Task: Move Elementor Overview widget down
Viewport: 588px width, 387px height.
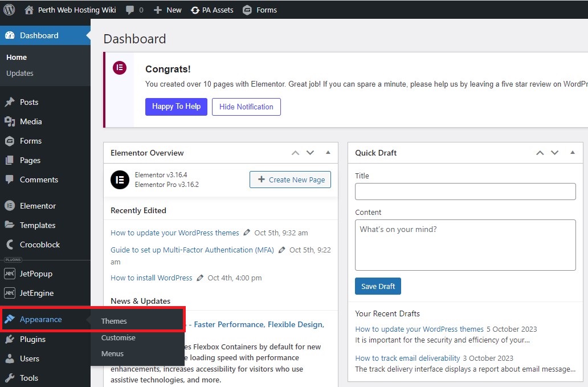Action: pyautogui.click(x=310, y=153)
